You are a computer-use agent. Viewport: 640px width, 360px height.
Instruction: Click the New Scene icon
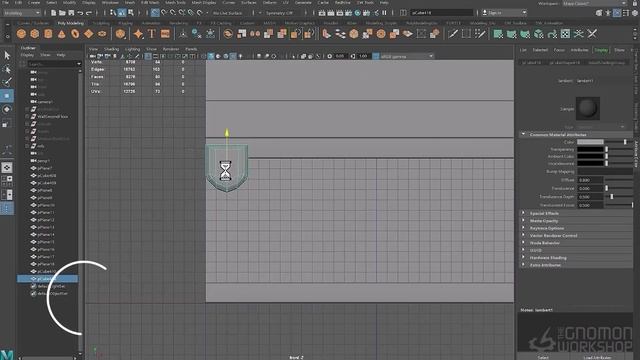(x=53, y=13)
